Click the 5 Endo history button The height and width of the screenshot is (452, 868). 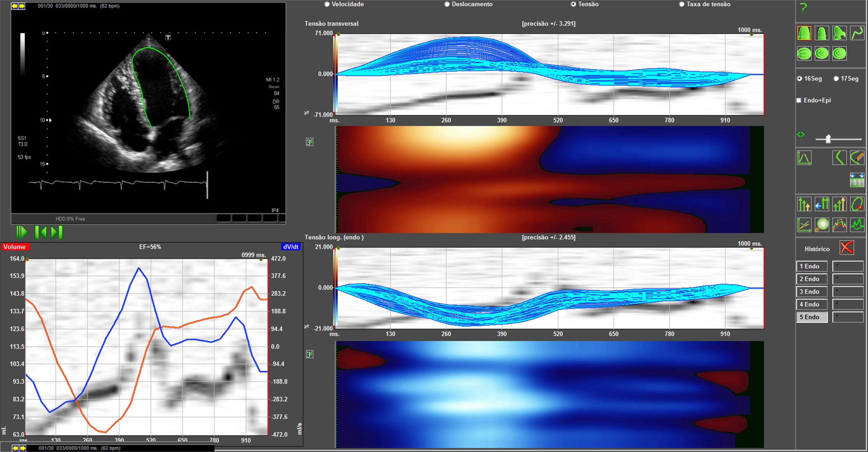811,317
